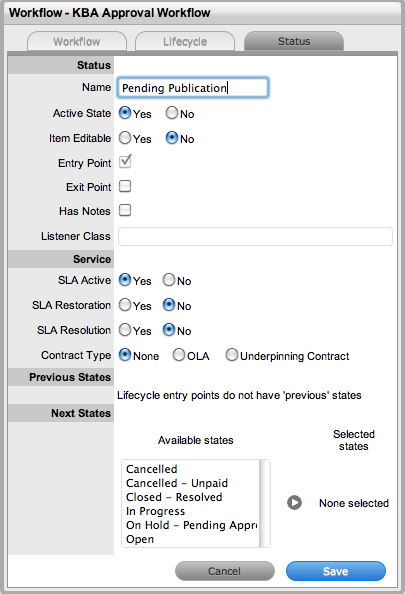
Task: Set SLA Active to No
Action: click(169, 280)
